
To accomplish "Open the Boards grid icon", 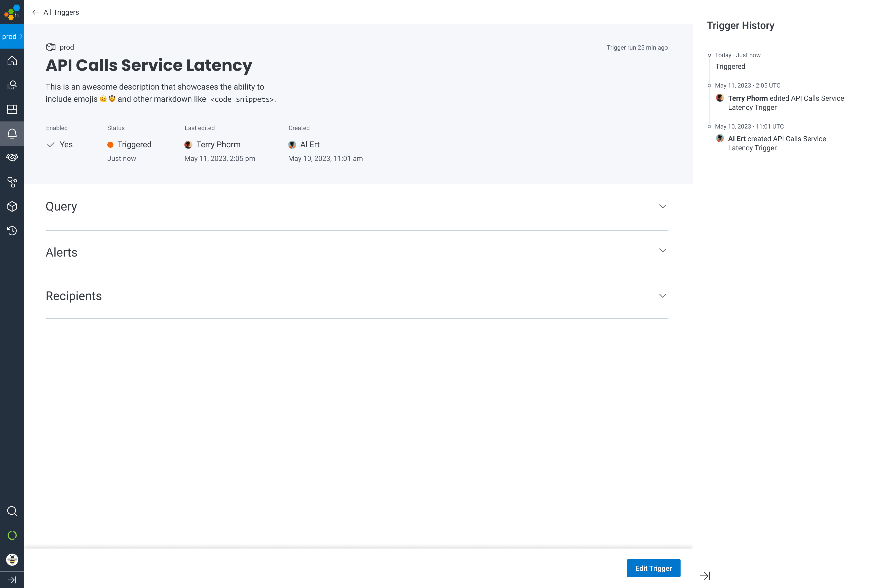I will [12, 109].
